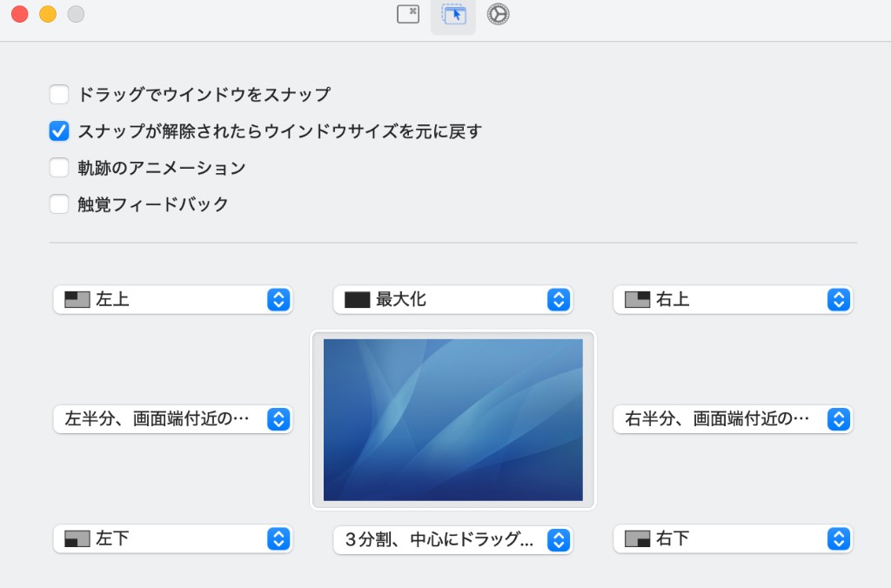Expand the 左半分、画面端付近の… dropdown
This screenshot has width=891, height=588.
(278, 418)
